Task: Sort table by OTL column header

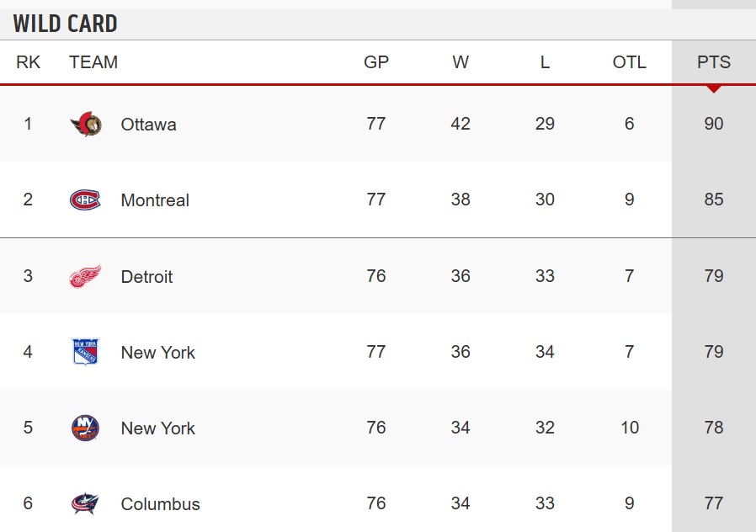Action: [x=629, y=62]
